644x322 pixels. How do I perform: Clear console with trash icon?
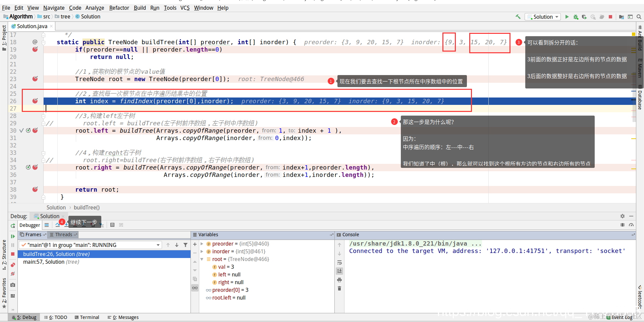339,288
